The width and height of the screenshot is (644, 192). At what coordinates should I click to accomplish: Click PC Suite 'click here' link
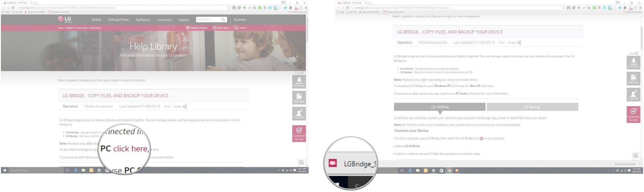474,93
